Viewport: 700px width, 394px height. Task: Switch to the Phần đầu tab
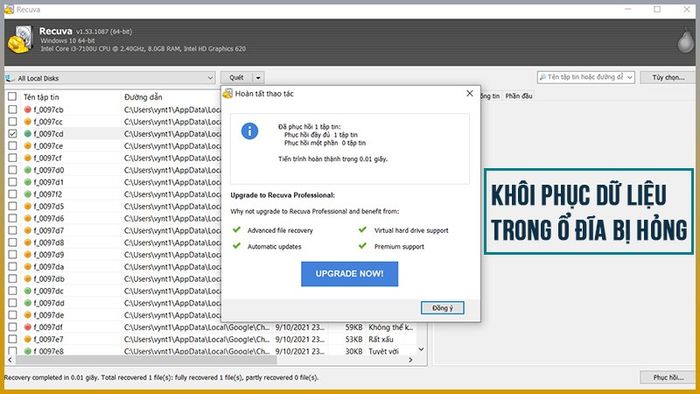518,96
